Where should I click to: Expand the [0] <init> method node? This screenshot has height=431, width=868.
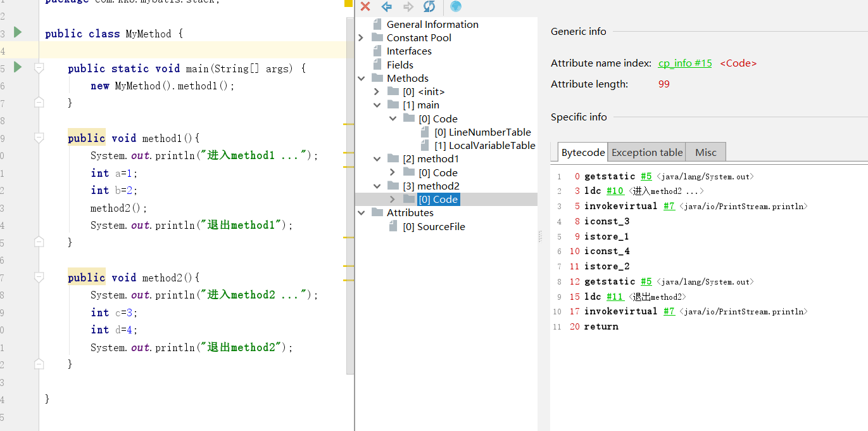pyautogui.click(x=377, y=92)
